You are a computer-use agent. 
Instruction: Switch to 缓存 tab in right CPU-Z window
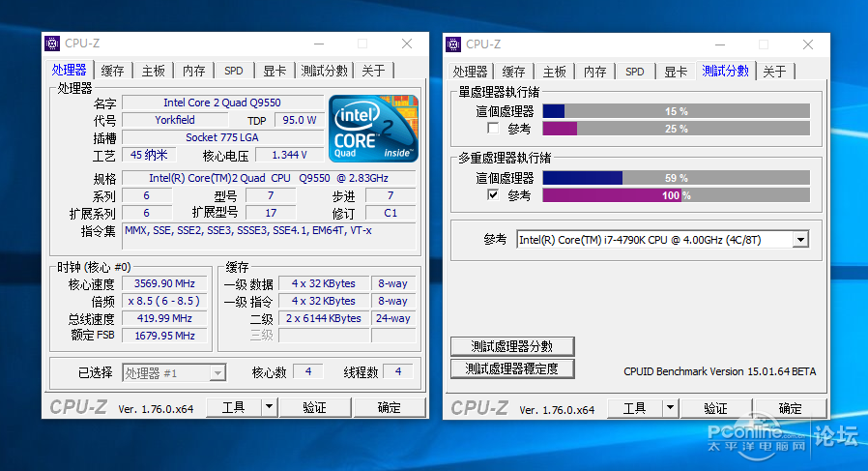click(513, 72)
